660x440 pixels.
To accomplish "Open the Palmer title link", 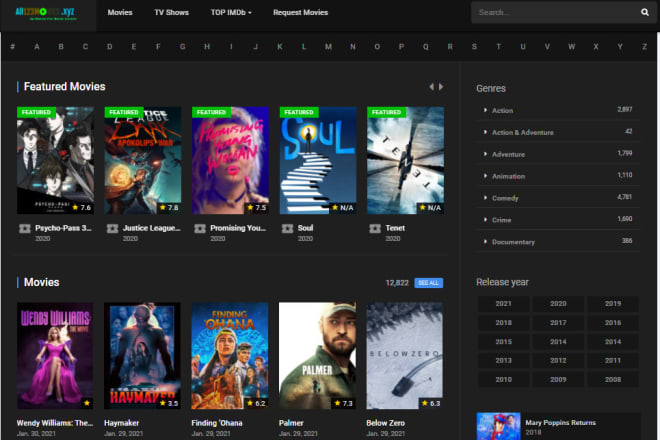I will pyautogui.click(x=291, y=423).
